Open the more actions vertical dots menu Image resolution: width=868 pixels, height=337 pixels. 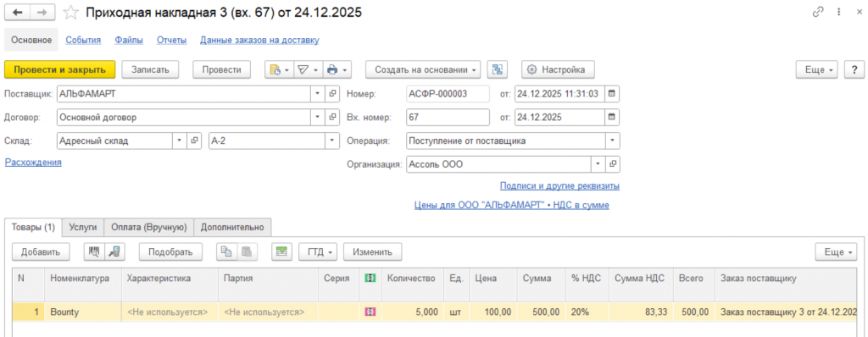(838, 12)
